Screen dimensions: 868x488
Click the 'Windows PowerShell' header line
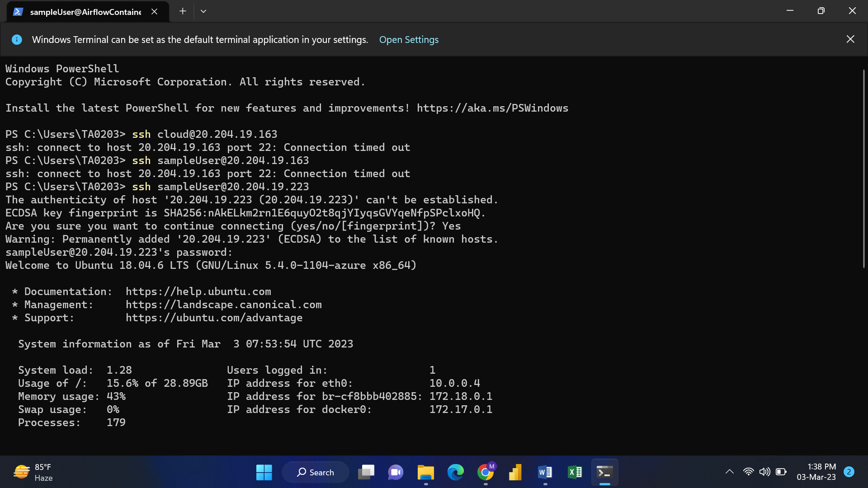62,69
